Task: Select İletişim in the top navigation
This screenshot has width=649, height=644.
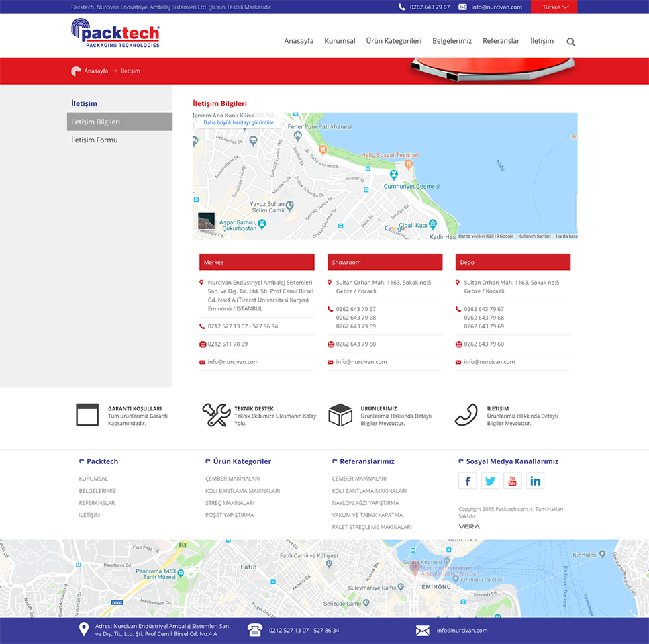Action: tap(542, 41)
